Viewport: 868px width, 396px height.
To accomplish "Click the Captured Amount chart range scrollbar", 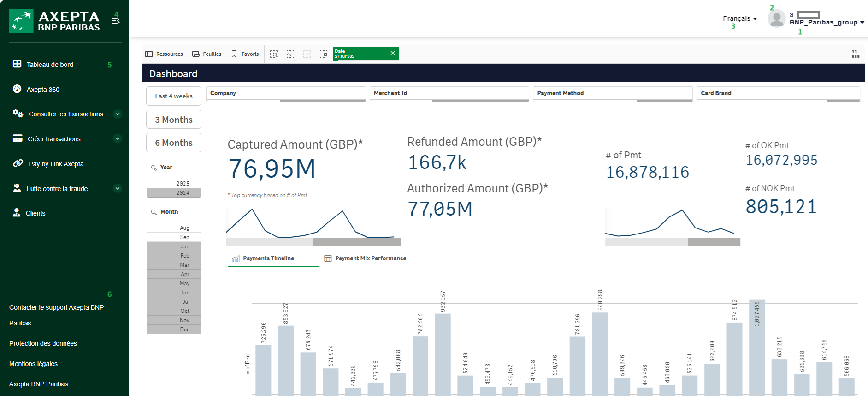I will (x=356, y=242).
